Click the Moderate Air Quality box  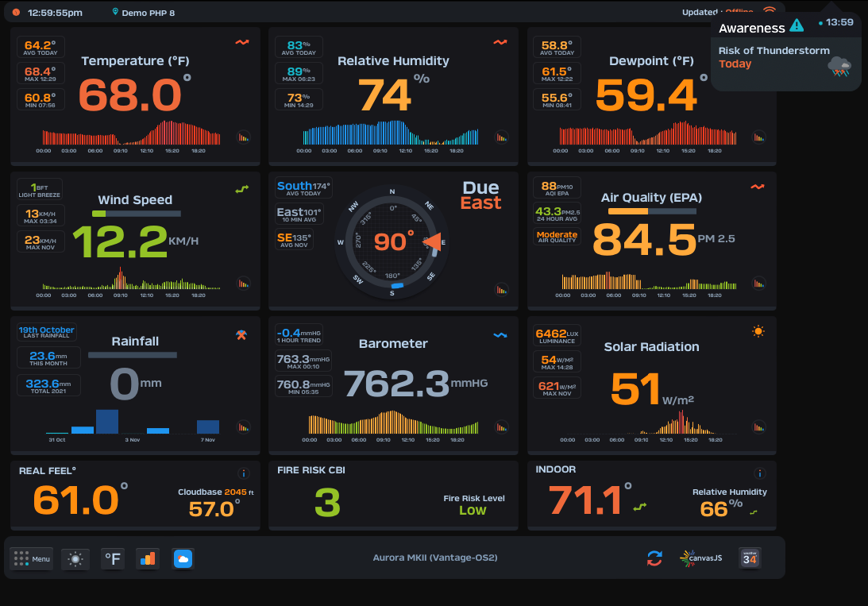click(557, 237)
